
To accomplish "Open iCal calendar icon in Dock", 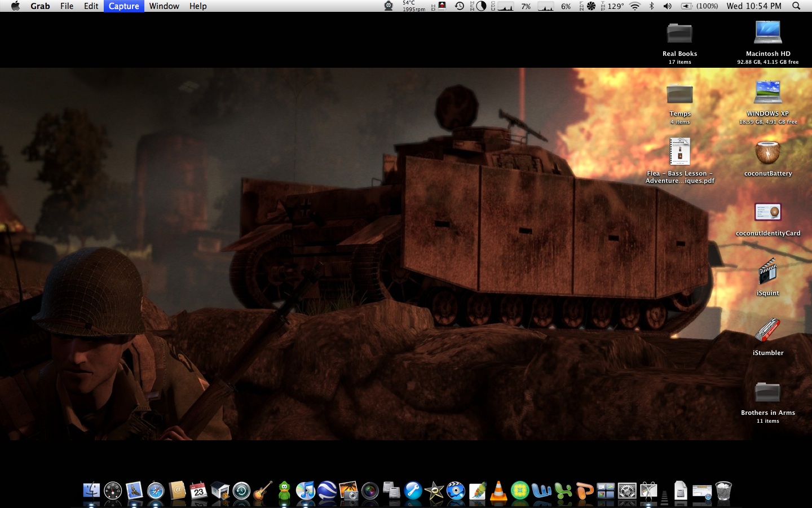I will click(x=198, y=491).
